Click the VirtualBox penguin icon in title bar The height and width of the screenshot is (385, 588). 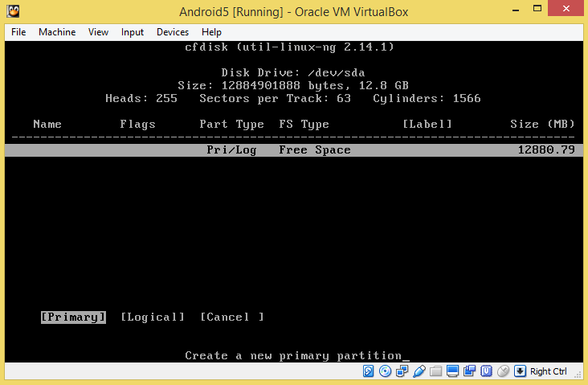pyautogui.click(x=13, y=11)
